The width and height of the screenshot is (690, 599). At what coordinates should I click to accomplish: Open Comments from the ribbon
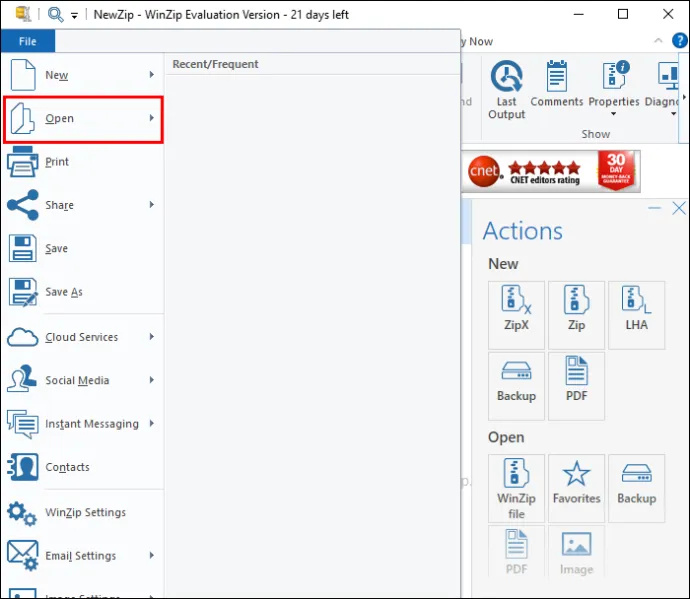click(557, 84)
